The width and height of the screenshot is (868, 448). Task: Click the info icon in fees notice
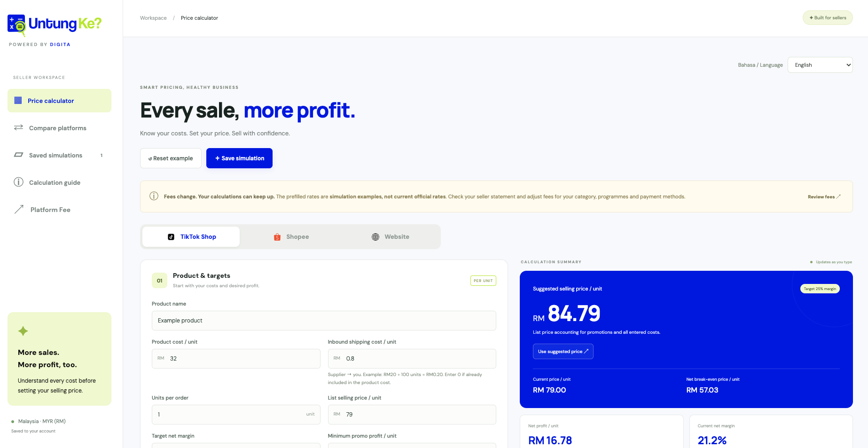[154, 196]
